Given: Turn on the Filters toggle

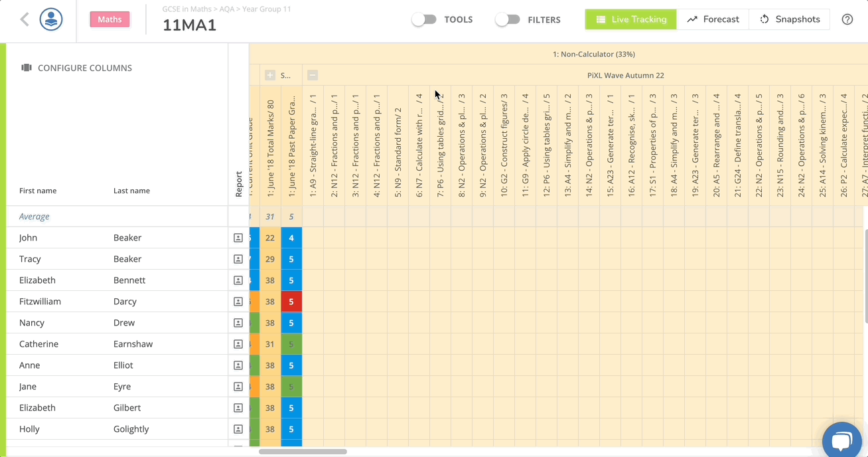Looking at the screenshot, I should click(x=508, y=20).
